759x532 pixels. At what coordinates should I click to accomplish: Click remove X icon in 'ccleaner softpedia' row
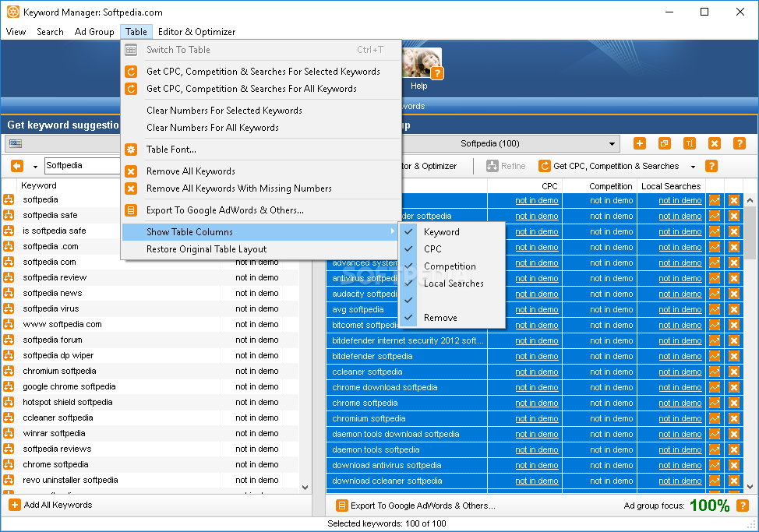pos(734,372)
